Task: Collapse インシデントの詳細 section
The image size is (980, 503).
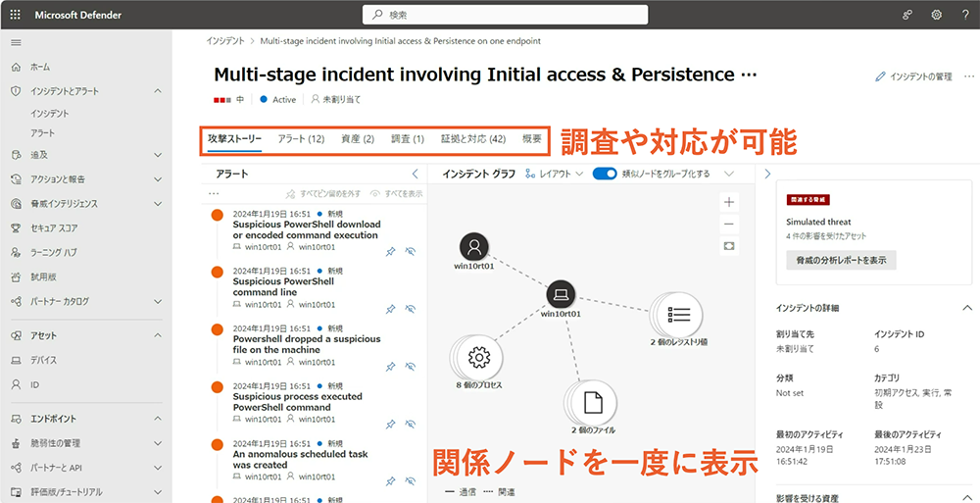Action: coord(967,308)
